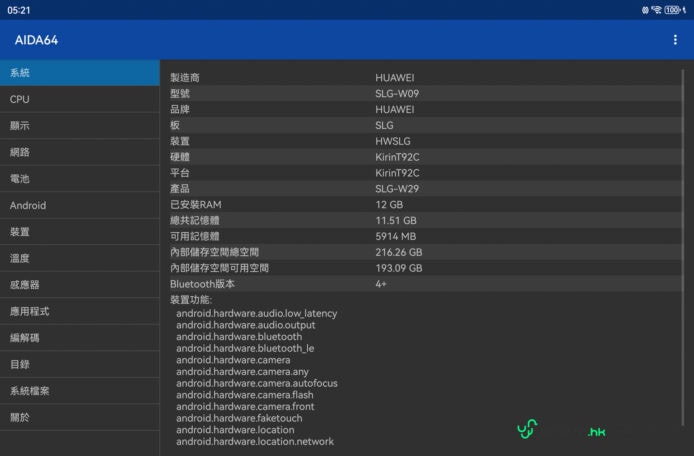Screen dimensions: 694x456
Task: Select the 平台 KirinT92C row
Action: point(425,173)
